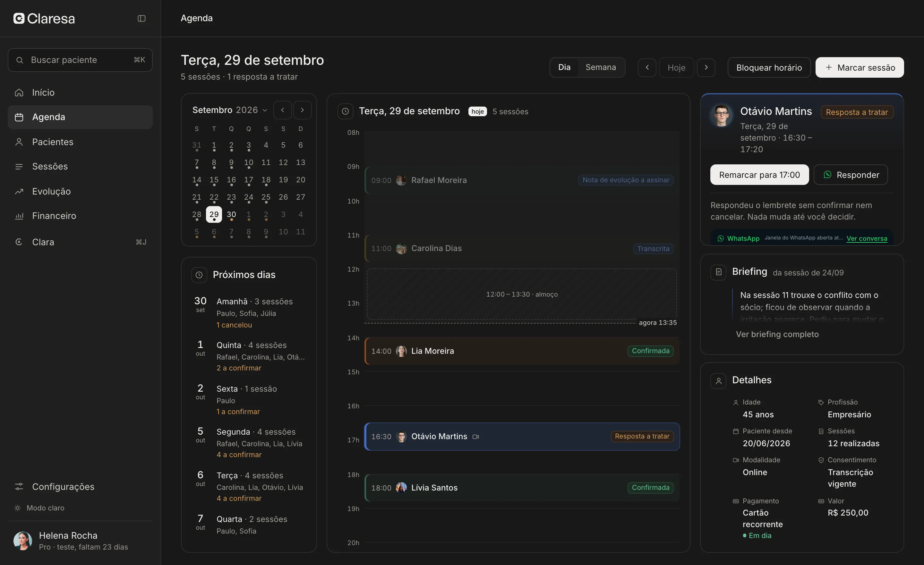Select the Agenda sidebar item
924x565 pixels.
(x=80, y=117)
